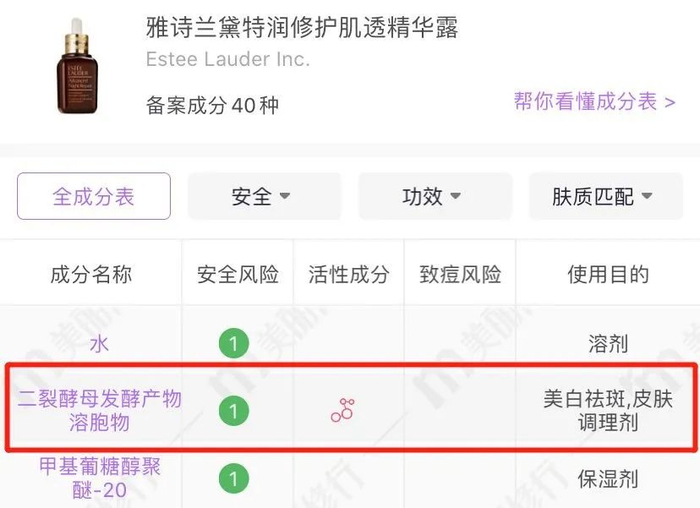
Task: Select the 全成分表 tab
Action: click(94, 197)
